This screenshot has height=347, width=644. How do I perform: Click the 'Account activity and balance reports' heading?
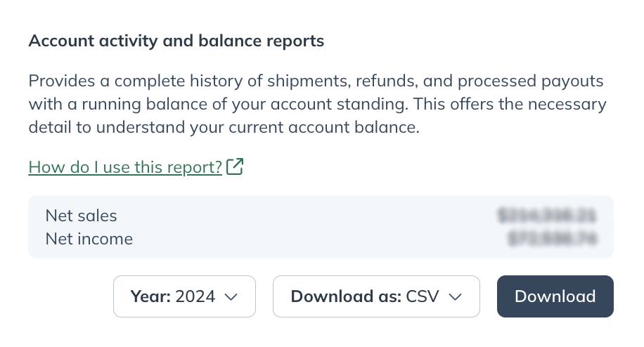click(x=176, y=41)
